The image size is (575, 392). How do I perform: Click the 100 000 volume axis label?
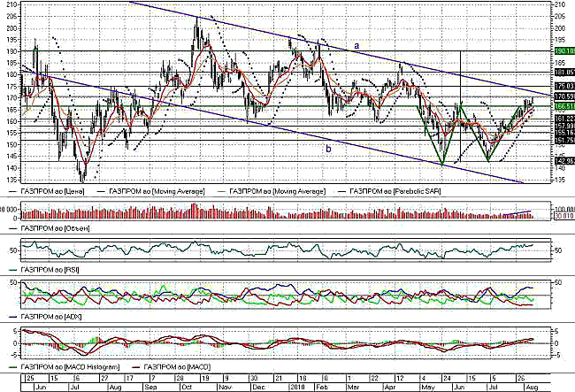(x=565, y=210)
